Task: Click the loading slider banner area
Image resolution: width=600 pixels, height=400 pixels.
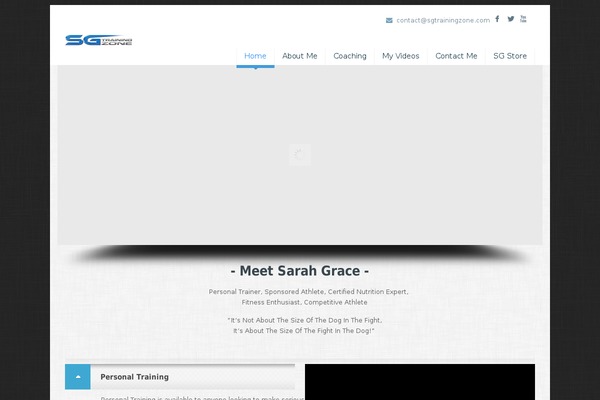Action: tap(300, 155)
